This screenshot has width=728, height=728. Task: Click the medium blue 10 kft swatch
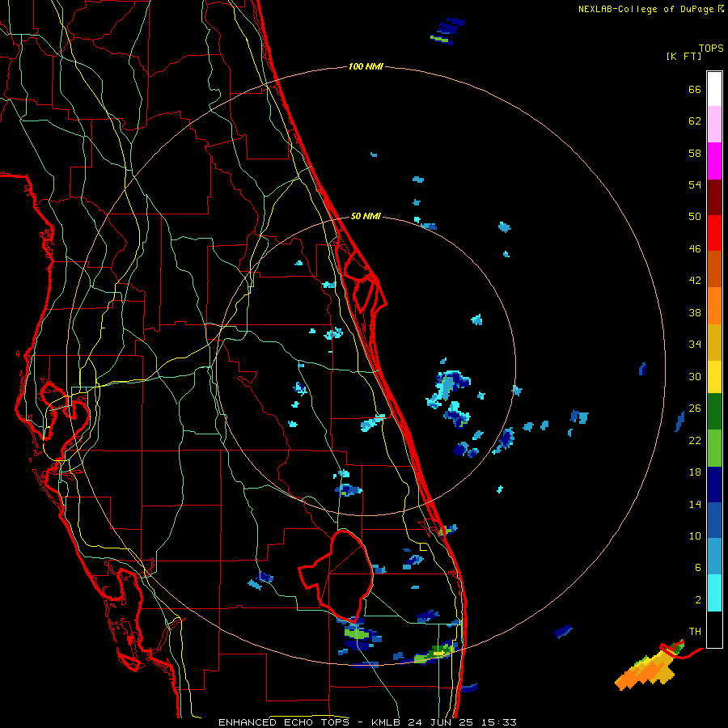(x=714, y=520)
